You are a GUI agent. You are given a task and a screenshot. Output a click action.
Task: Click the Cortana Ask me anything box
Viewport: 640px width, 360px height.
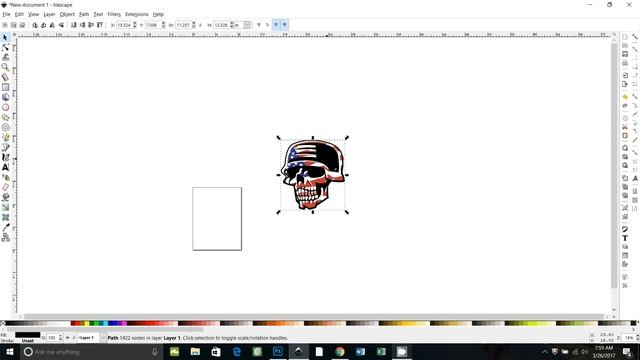[x=91, y=352]
